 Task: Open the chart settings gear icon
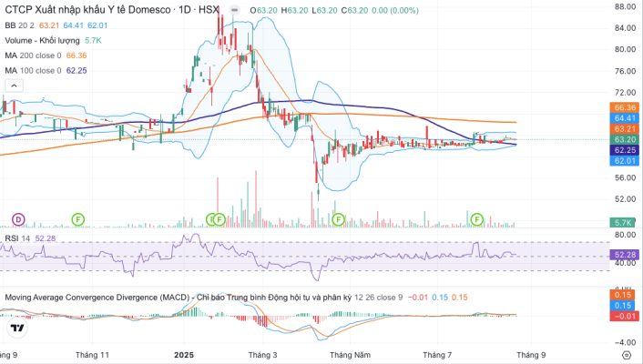[x=627, y=355]
